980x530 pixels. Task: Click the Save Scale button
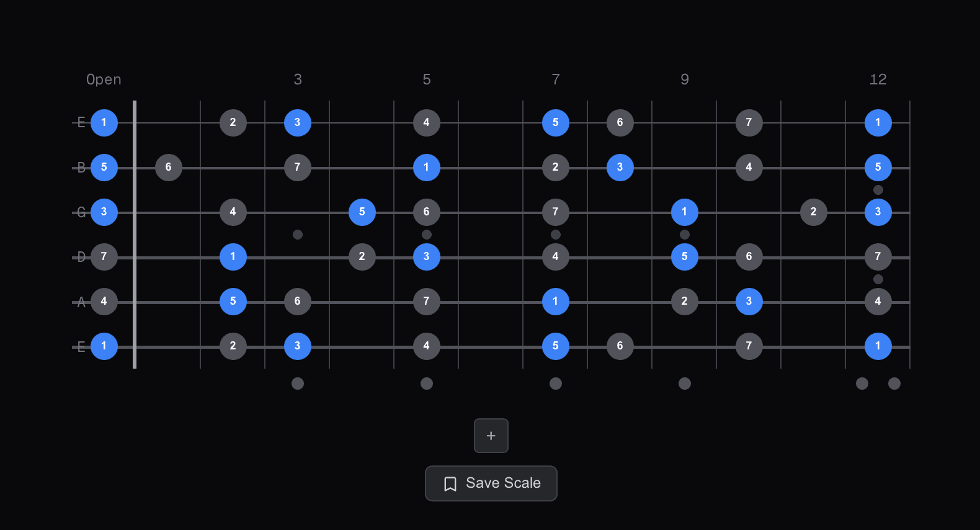(x=491, y=483)
